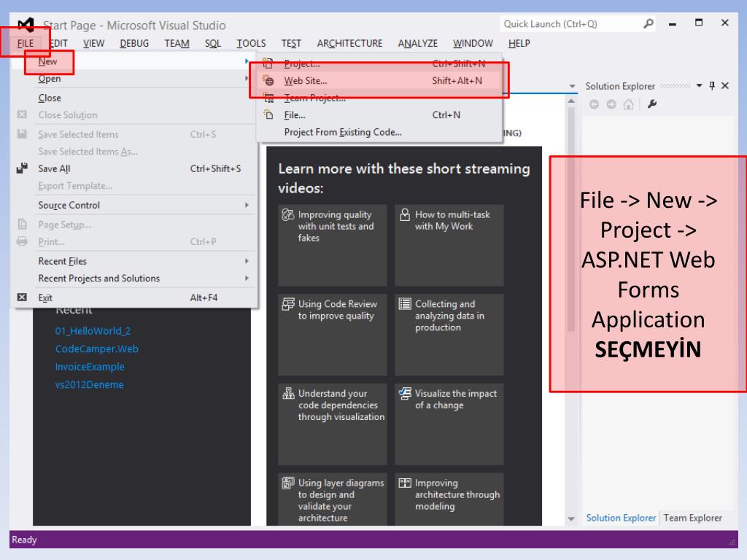Image resolution: width=747 pixels, height=560 pixels.
Task: Play video Visualize the impact of a change
Action: coord(449,424)
